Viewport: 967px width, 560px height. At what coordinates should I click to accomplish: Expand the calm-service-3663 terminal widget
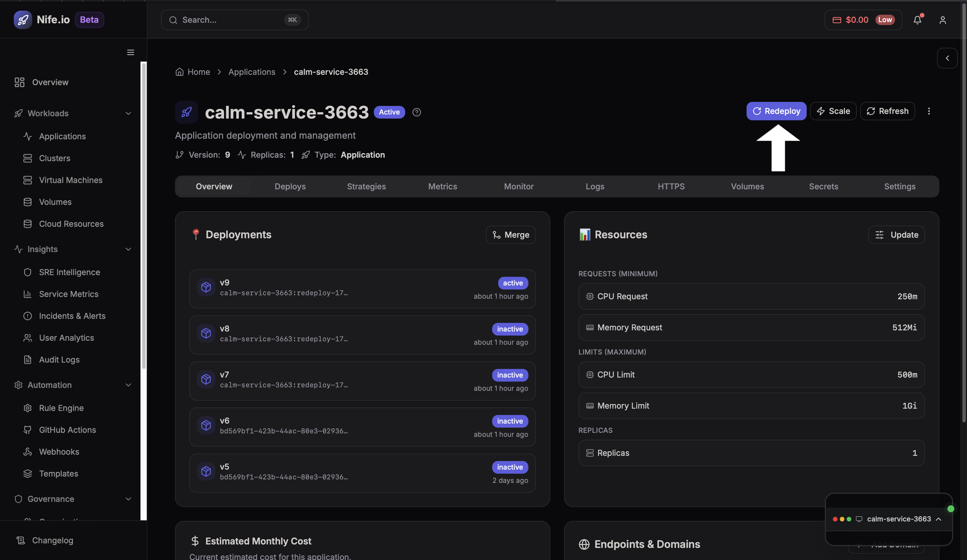pos(939,519)
